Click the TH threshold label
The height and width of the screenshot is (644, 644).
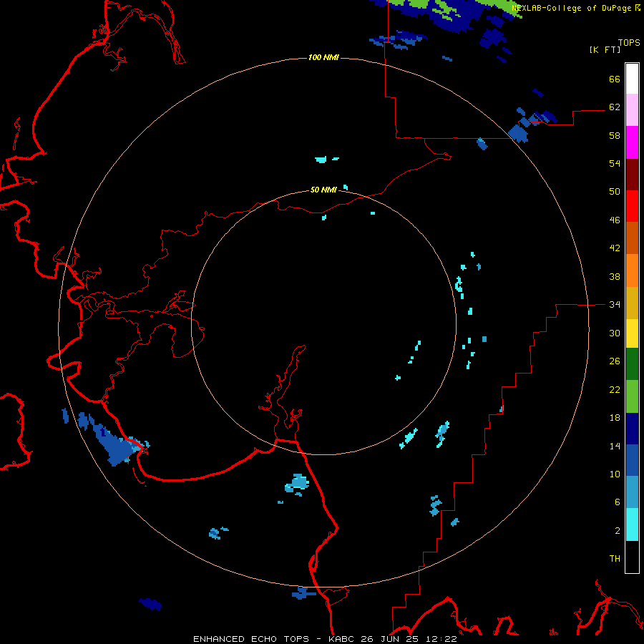tap(615, 558)
